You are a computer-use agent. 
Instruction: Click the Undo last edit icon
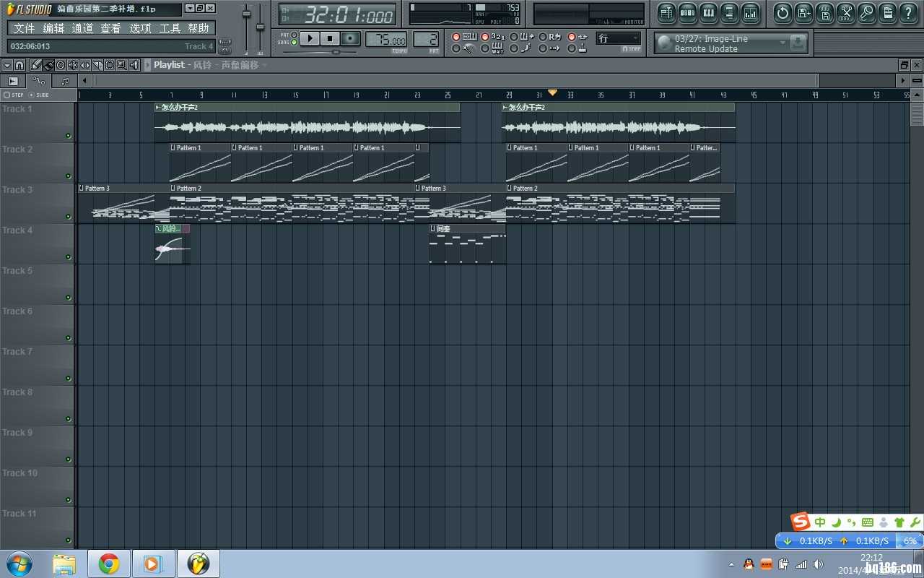[783, 12]
